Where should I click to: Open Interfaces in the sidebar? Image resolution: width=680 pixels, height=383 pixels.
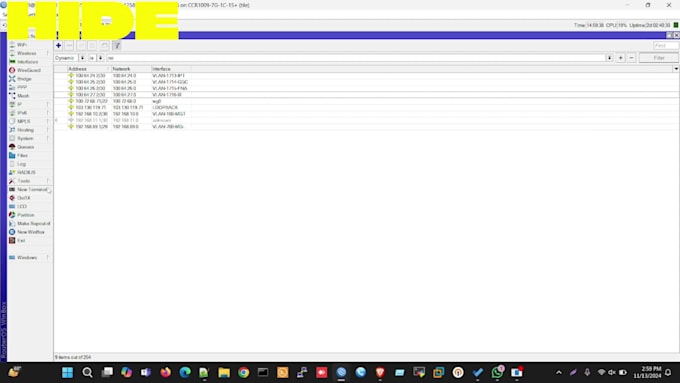27,62
